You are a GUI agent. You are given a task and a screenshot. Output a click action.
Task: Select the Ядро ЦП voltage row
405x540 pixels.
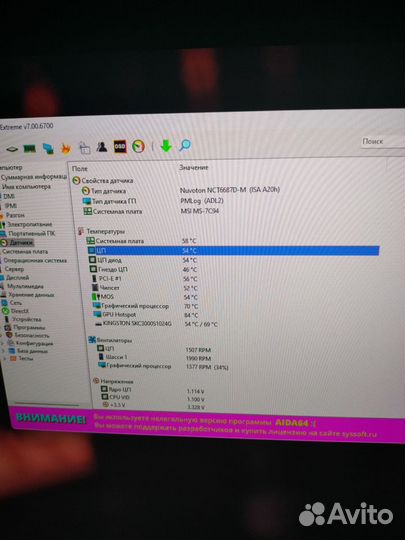click(116, 390)
